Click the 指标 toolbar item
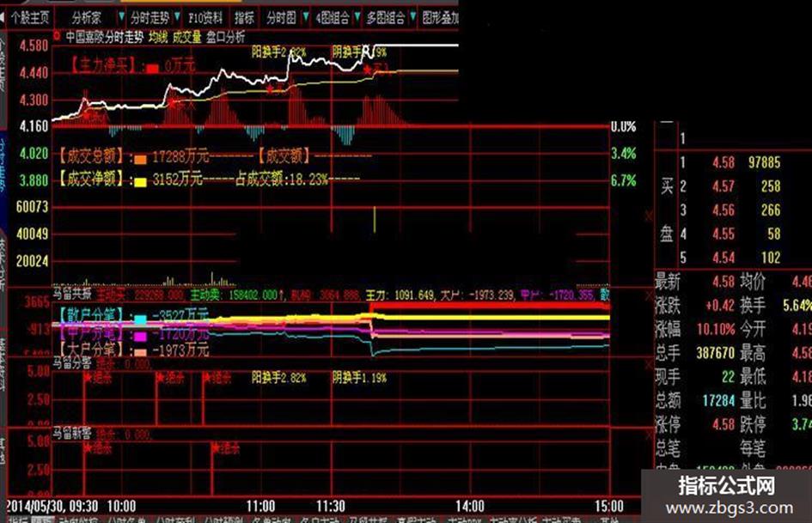Image resolution: width=812 pixels, height=523 pixels. [x=244, y=18]
